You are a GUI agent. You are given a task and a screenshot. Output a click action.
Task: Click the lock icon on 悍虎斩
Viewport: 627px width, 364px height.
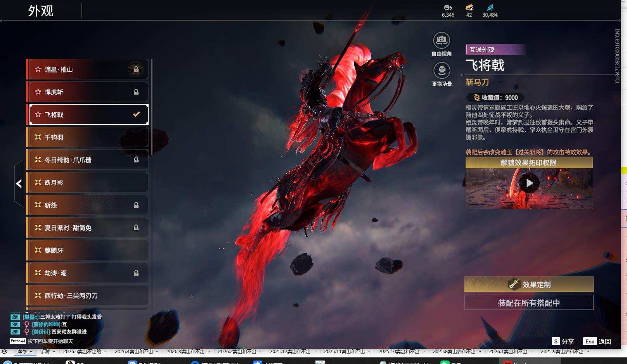click(x=136, y=92)
